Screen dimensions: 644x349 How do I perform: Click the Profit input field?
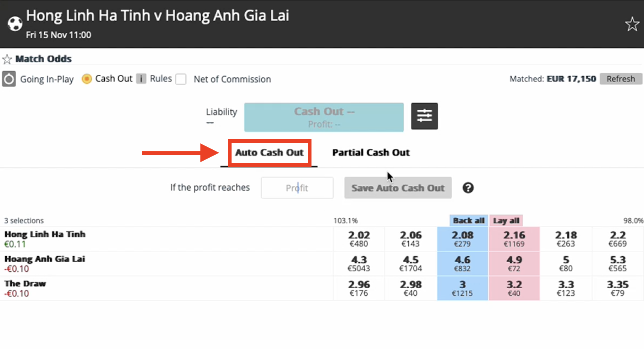pos(297,188)
